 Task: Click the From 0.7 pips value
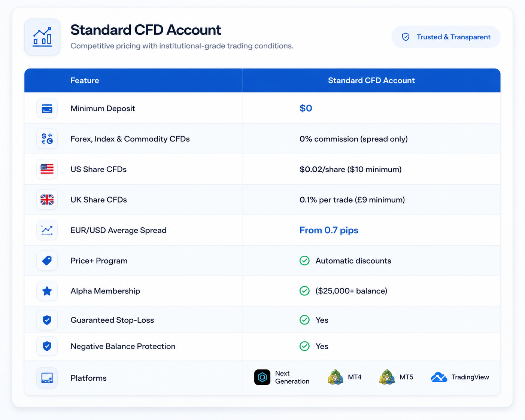coord(329,230)
